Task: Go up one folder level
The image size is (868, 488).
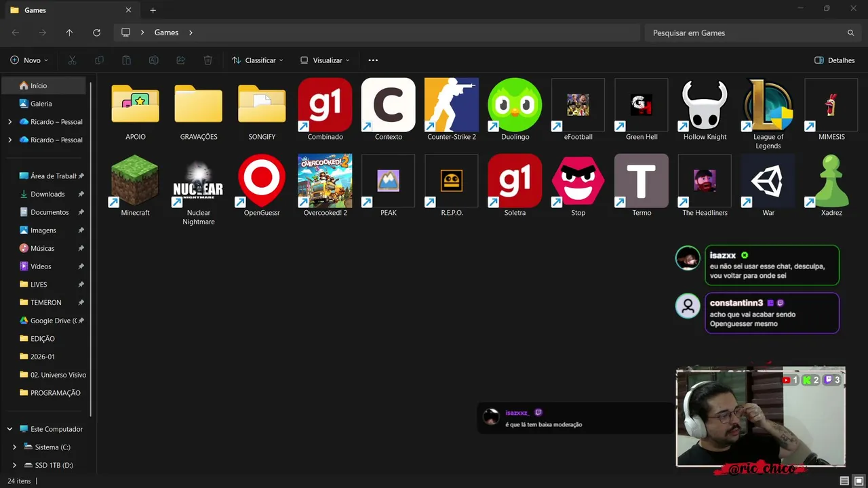Action: (69, 33)
